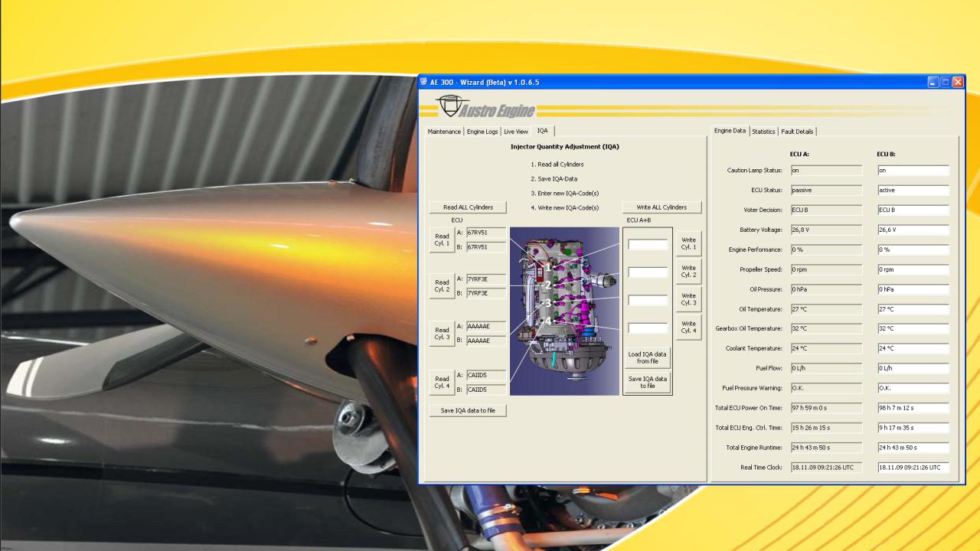Switch to the Engine Logs tab
Image resolution: width=980 pixels, height=551 pixels.
[x=482, y=132]
